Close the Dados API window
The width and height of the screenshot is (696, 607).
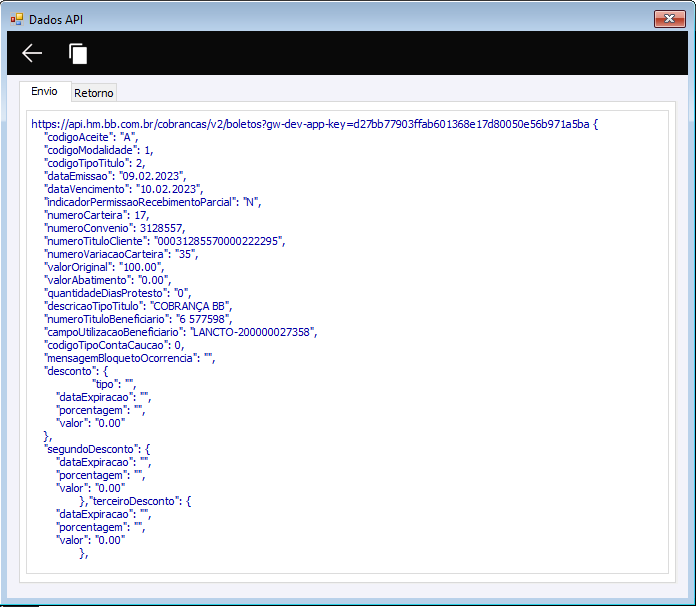[x=669, y=19]
